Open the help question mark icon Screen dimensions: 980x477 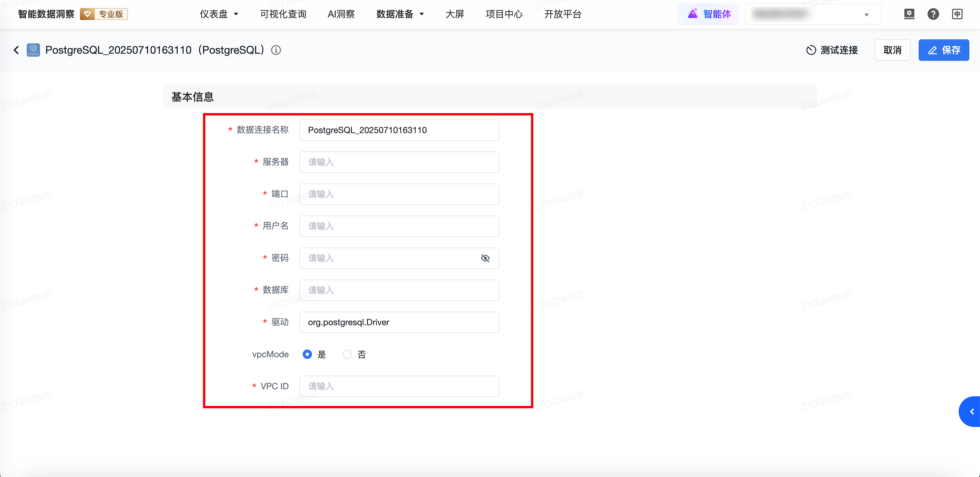933,14
